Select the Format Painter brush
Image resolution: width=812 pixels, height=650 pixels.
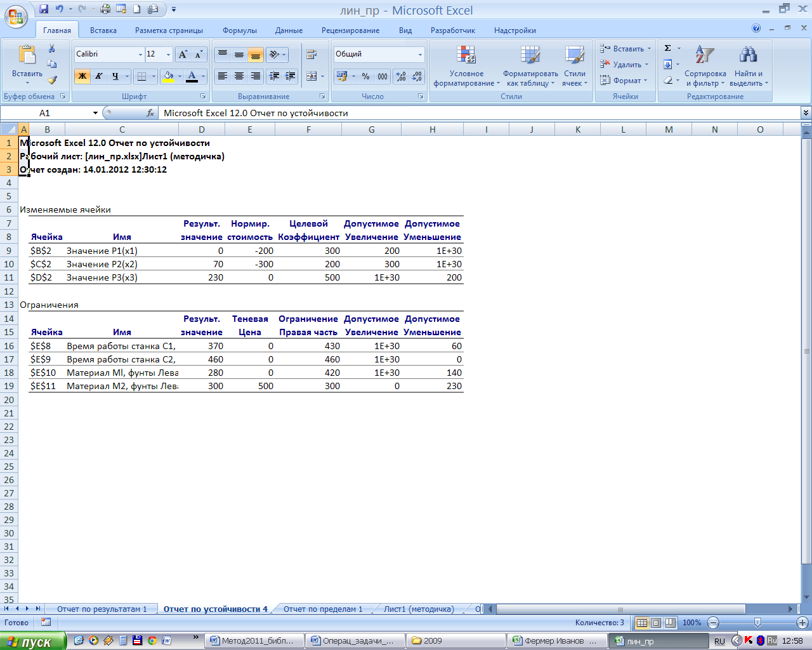pos(52,80)
